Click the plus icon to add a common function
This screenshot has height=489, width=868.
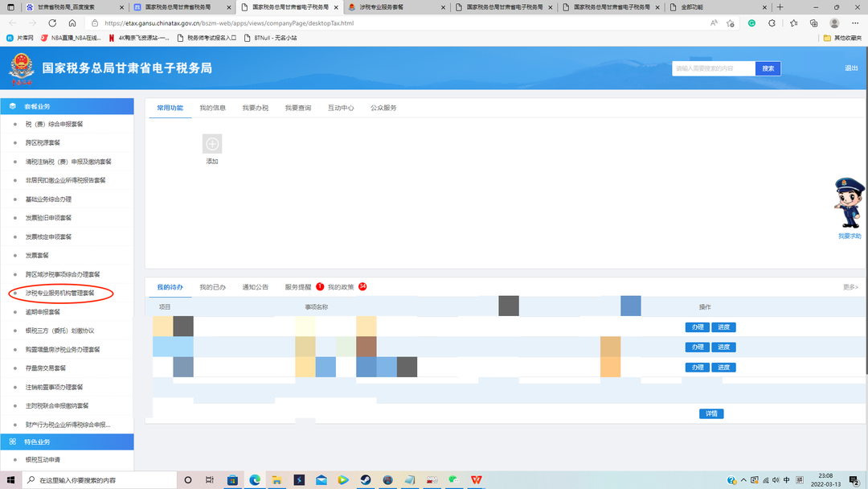[212, 144]
